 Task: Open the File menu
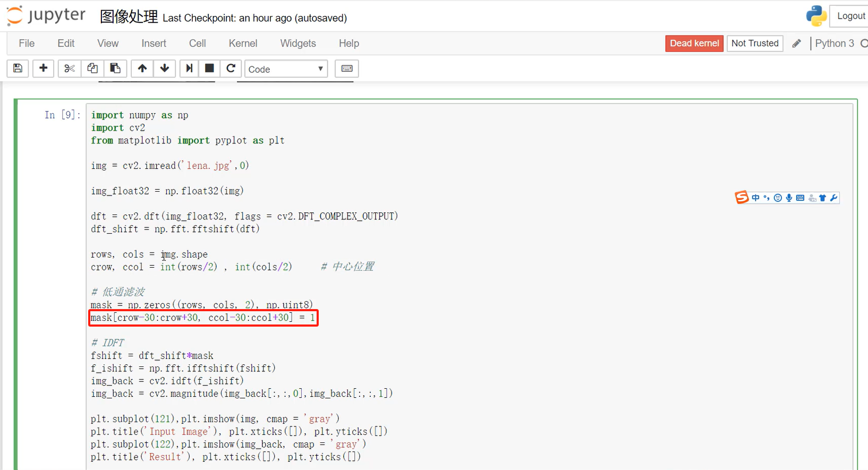(x=27, y=44)
